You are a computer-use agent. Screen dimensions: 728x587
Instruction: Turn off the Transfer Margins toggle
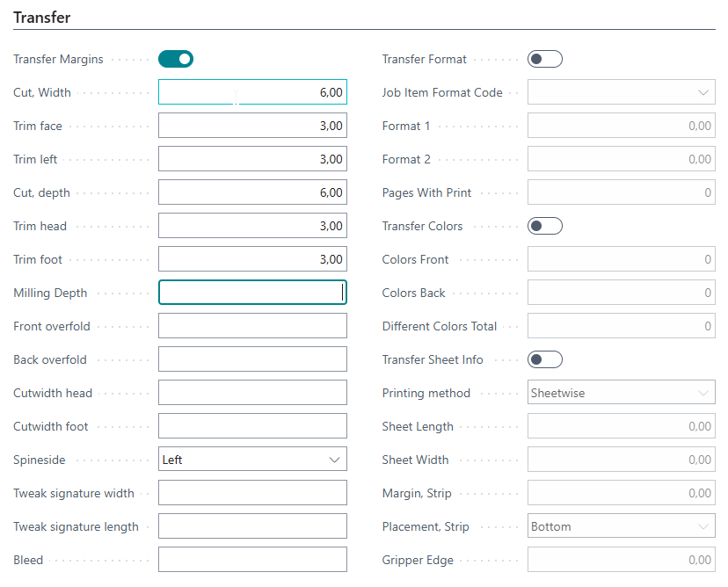pos(176,59)
